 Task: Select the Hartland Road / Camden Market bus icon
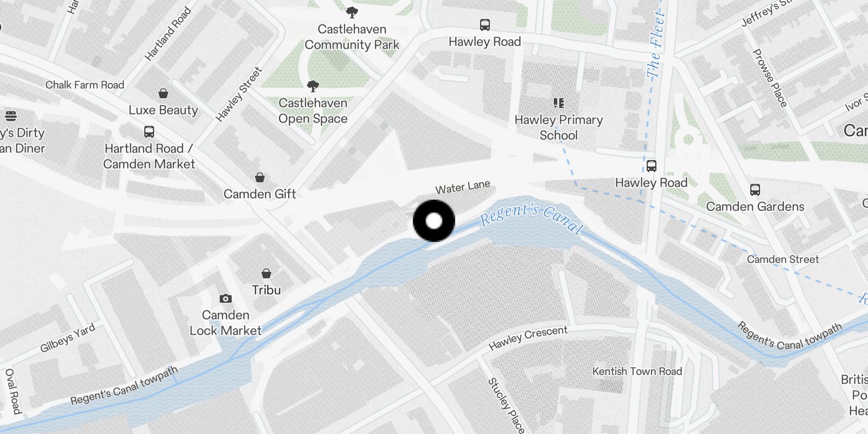(x=149, y=131)
